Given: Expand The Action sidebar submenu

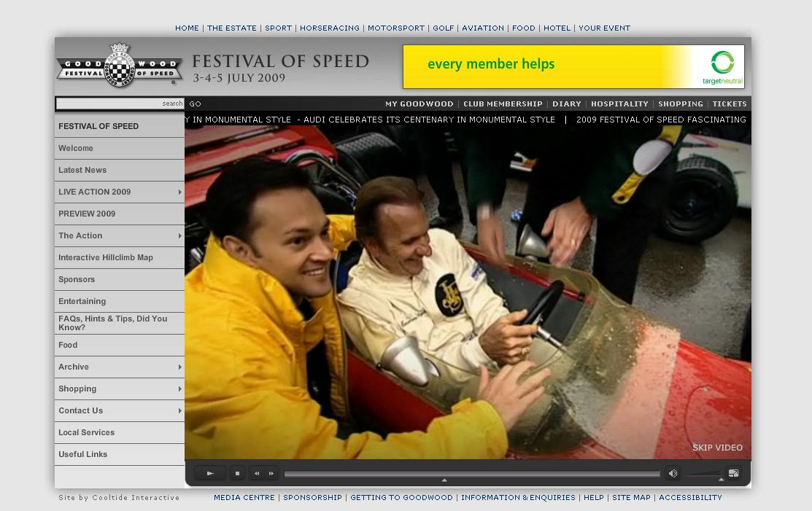Looking at the screenshot, I should 179,236.
